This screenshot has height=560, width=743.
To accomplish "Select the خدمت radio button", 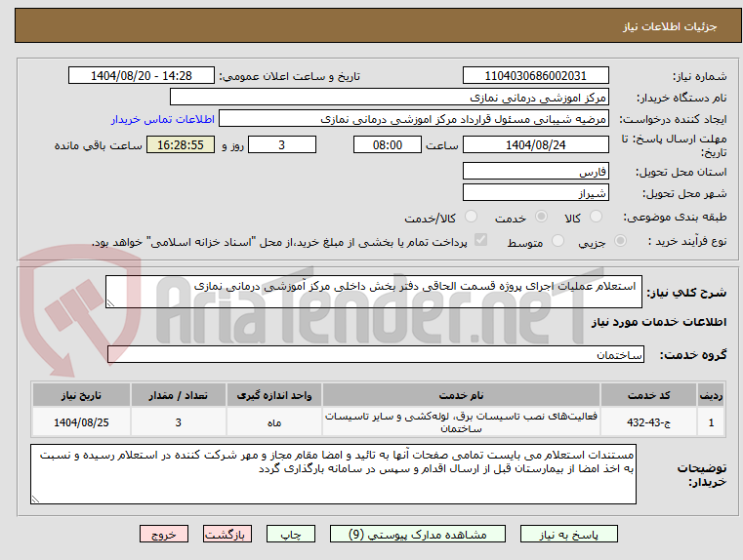I will click(x=541, y=217).
